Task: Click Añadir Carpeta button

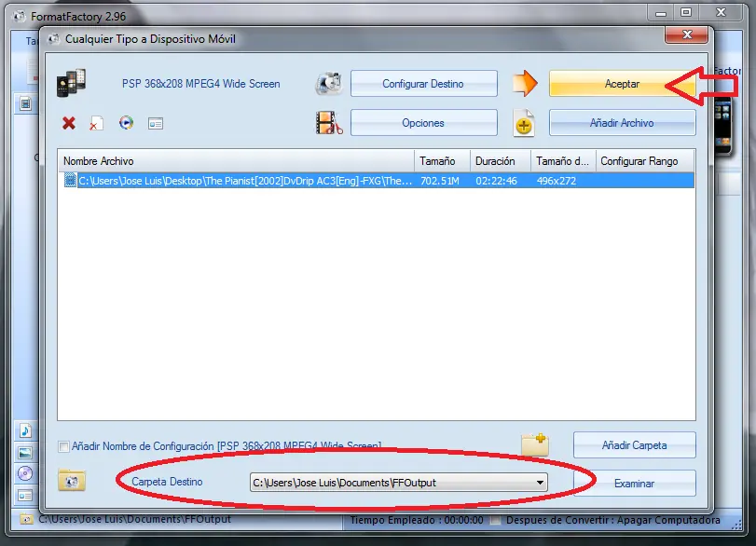Action: (635, 444)
